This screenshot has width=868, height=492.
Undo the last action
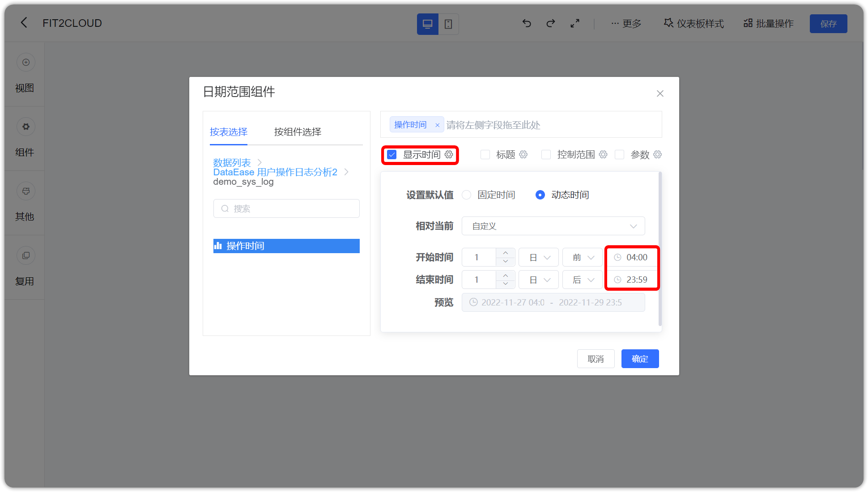pos(527,23)
